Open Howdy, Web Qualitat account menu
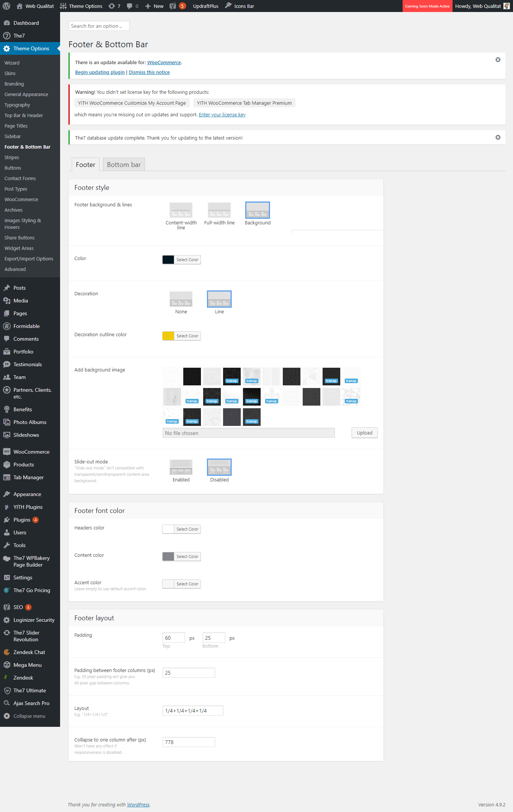This screenshot has width=513, height=812. (x=483, y=6)
